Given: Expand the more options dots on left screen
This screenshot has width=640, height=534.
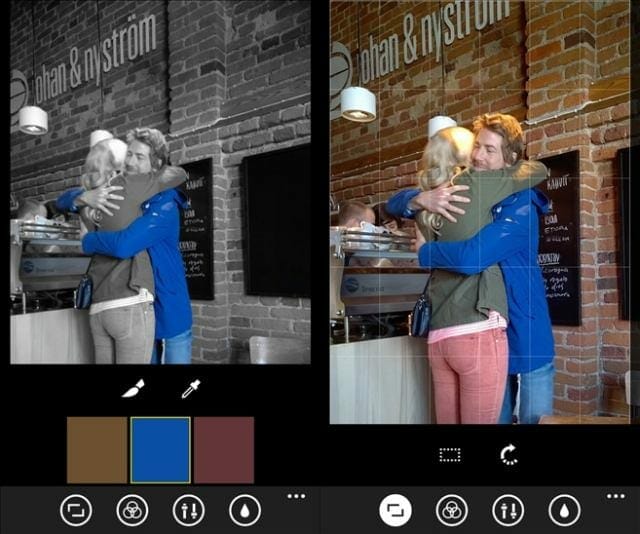Looking at the screenshot, I should 296,496.
